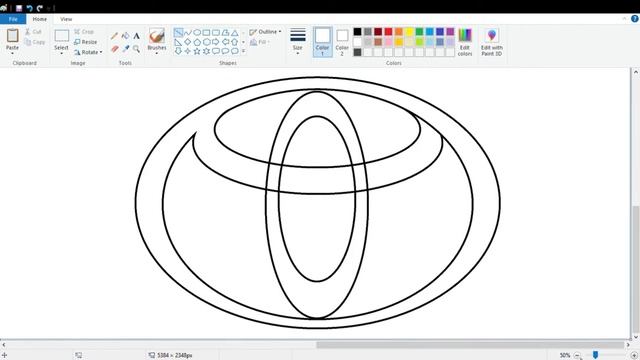Choose the Triangle shape

coord(235,32)
